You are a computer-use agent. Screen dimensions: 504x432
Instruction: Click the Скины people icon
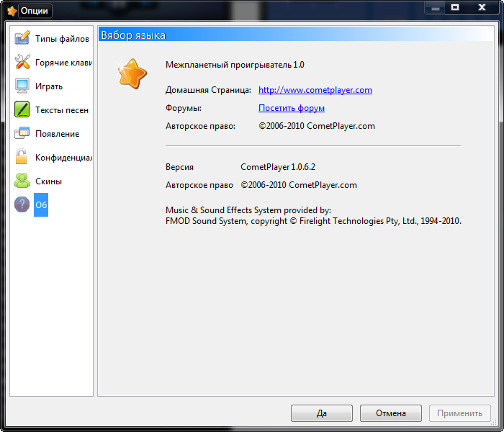[x=22, y=181]
